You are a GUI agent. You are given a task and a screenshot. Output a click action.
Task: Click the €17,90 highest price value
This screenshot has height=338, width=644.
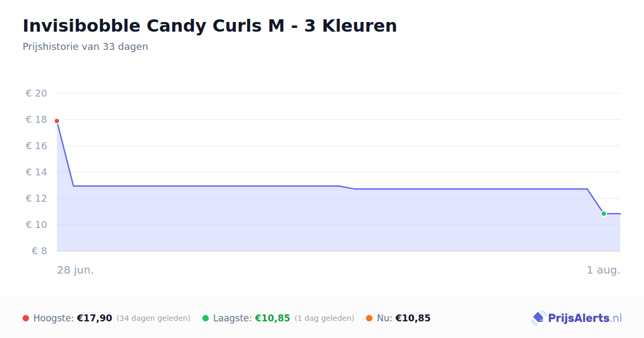point(94,318)
